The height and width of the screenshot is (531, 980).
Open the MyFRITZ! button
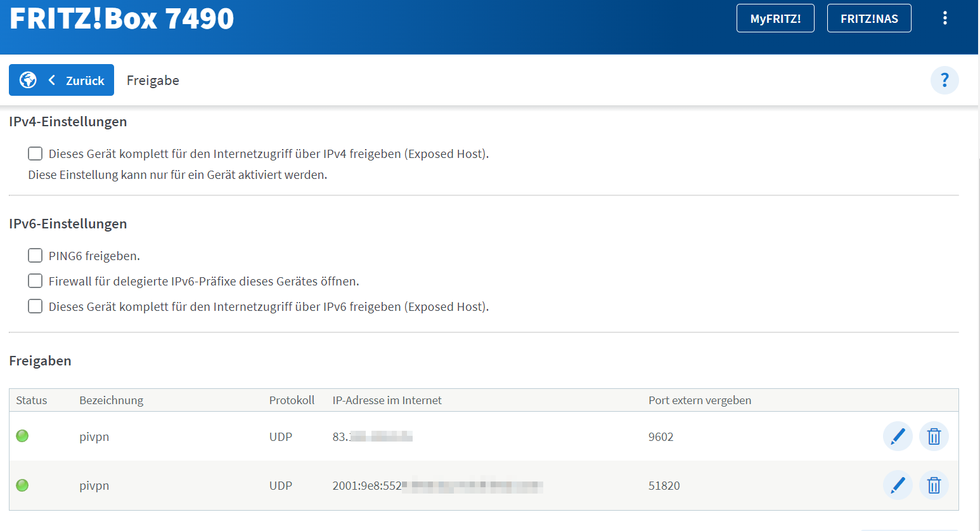pos(775,18)
